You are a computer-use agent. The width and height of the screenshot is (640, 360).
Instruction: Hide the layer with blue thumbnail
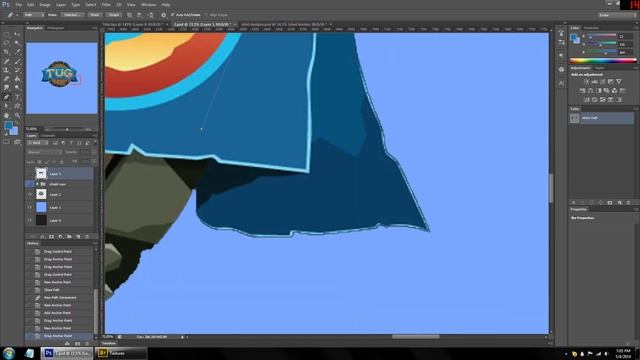[x=29, y=207]
